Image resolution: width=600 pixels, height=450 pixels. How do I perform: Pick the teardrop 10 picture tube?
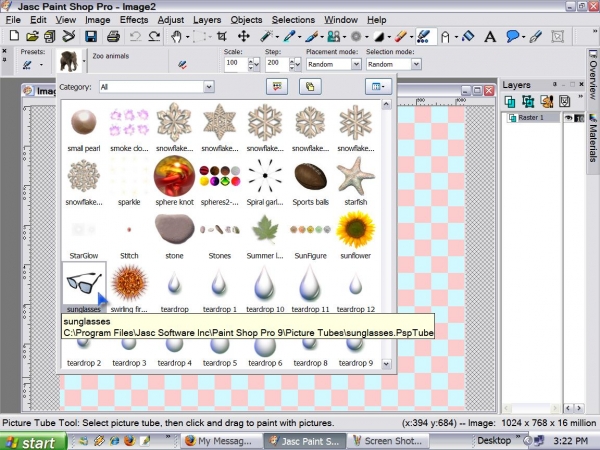tap(265, 288)
